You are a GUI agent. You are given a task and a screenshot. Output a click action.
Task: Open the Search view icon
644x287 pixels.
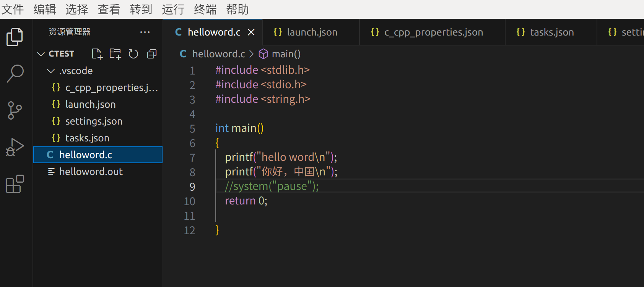point(15,73)
